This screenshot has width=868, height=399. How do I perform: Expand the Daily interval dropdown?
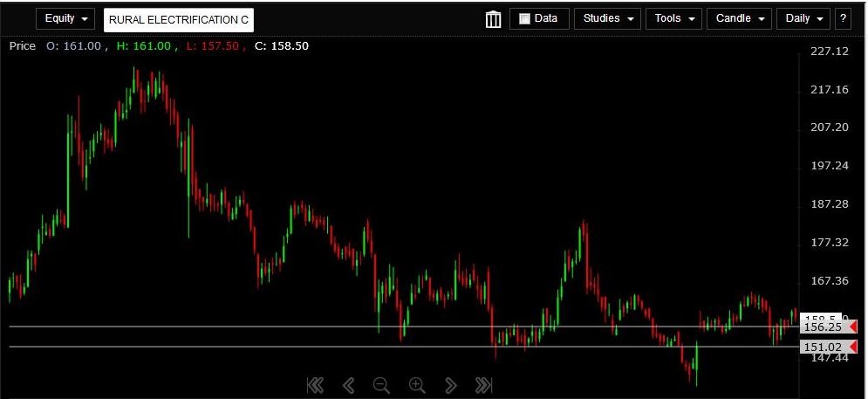pyautogui.click(x=803, y=18)
